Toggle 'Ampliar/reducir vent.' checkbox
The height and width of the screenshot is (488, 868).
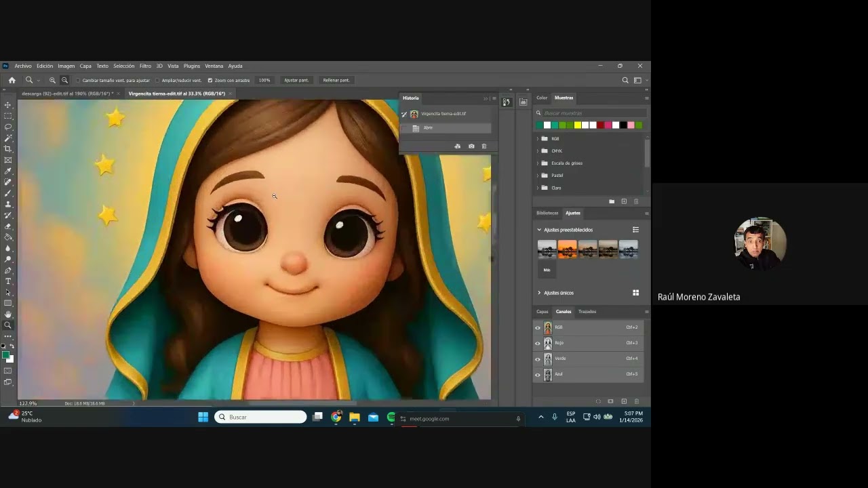point(157,80)
